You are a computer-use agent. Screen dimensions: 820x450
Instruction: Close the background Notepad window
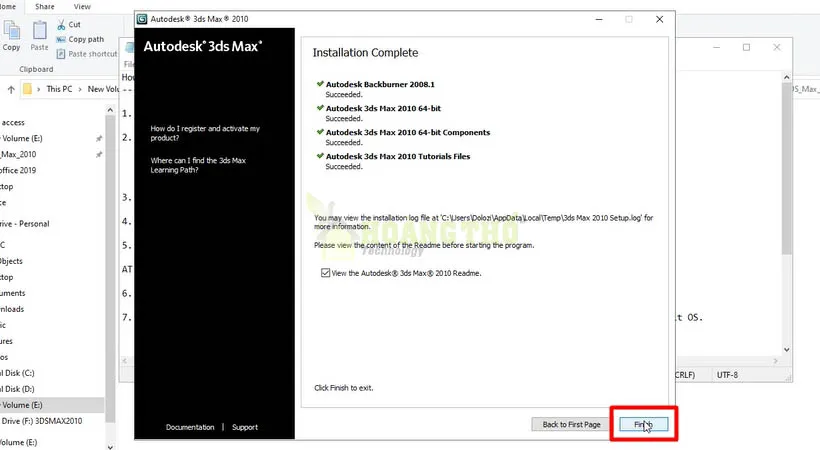coord(777,47)
